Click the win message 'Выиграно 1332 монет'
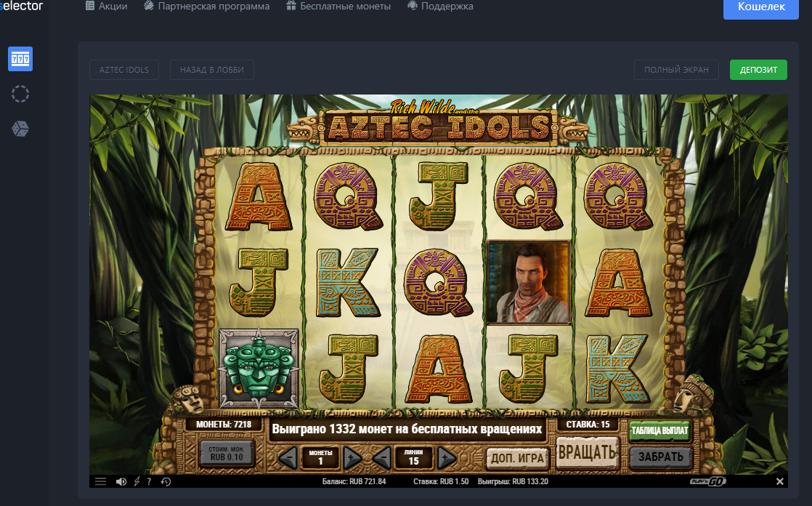Image resolution: width=812 pixels, height=506 pixels. pos(407,429)
